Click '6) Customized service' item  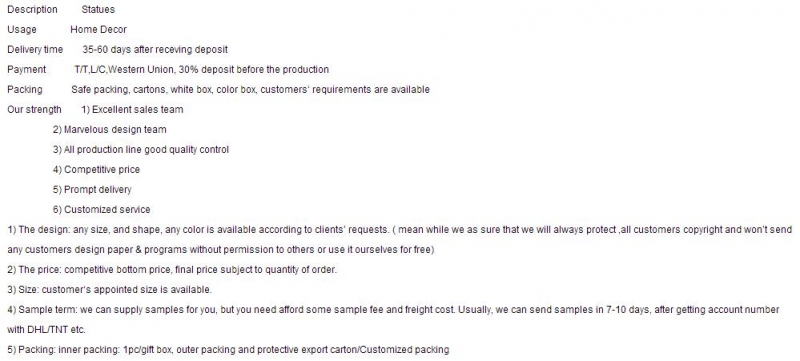click(102, 210)
